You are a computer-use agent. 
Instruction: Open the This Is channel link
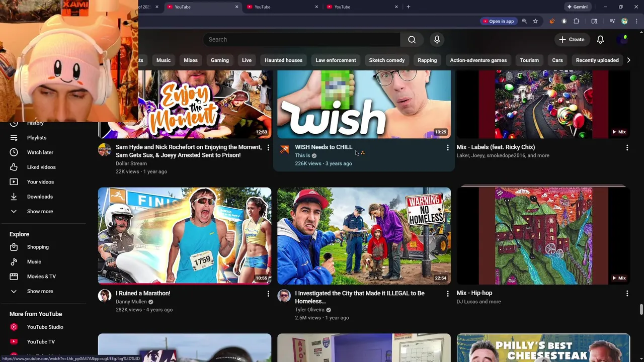tap(302, 155)
